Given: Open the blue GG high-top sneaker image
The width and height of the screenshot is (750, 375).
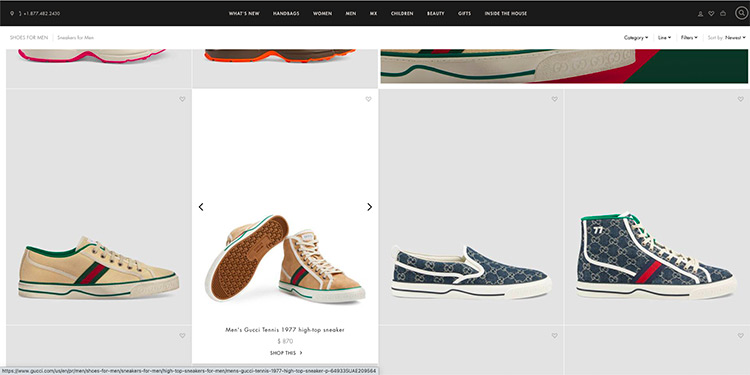Looking at the screenshot, I should 656,256.
